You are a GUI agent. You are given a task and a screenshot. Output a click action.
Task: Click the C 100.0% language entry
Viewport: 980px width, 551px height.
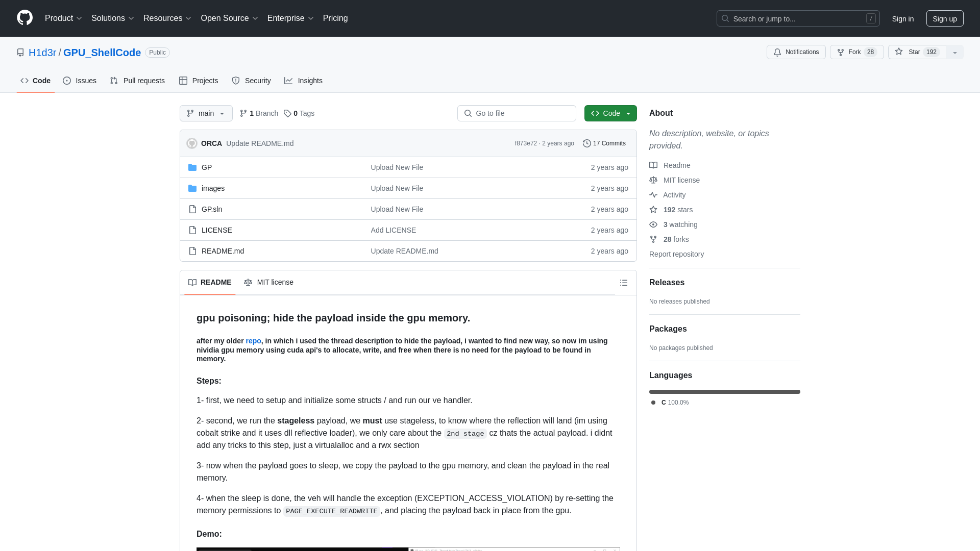[x=670, y=403]
